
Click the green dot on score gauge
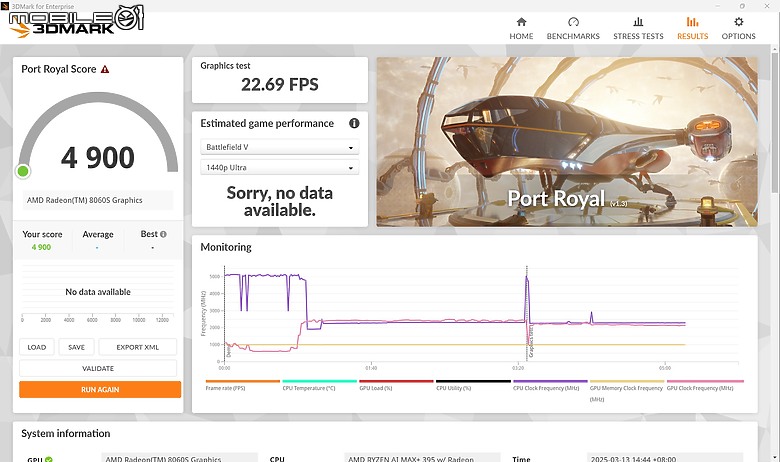coord(23,171)
